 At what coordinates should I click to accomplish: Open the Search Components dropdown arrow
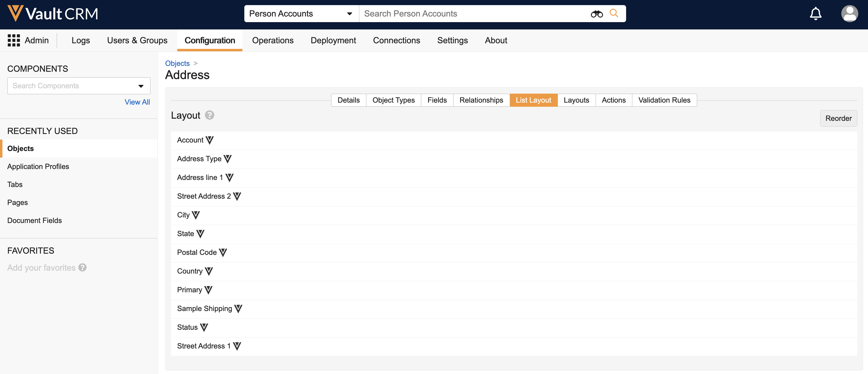pyautogui.click(x=141, y=86)
